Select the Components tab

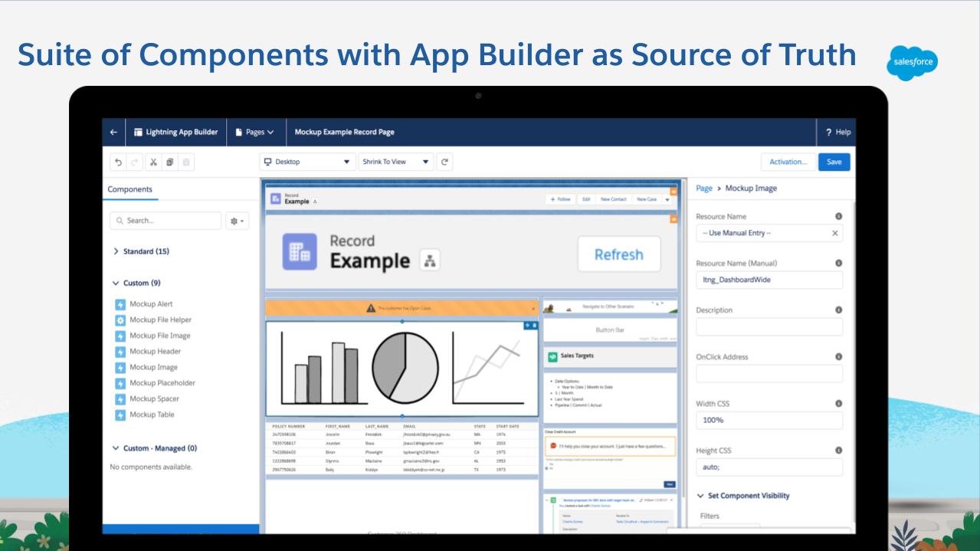point(130,189)
